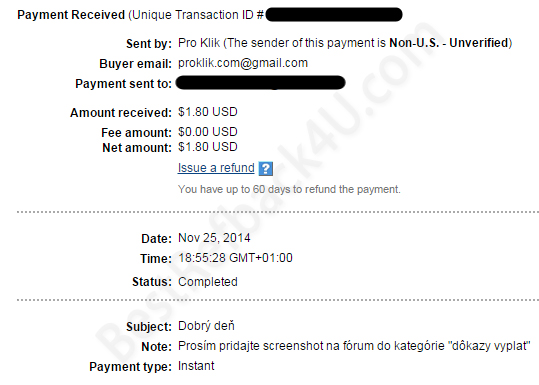Click the Amount received value $1.80 USD
This screenshot has width=539, height=385.
click(x=208, y=112)
